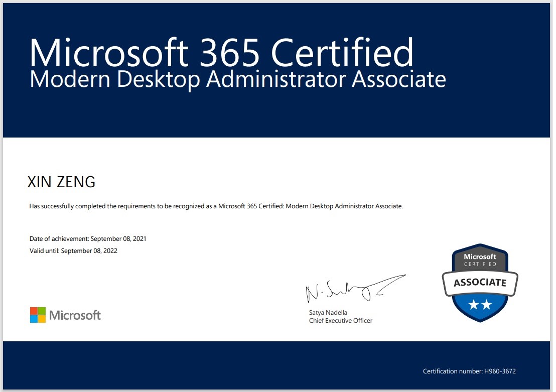This screenshot has width=556, height=392.
Task: Click the ASSOCIATE banner on the badge
Action: click(x=480, y=283)
